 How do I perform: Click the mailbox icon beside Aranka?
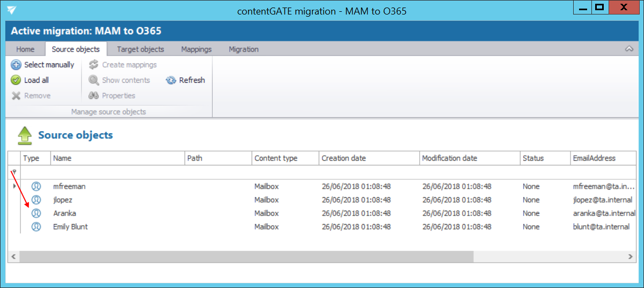(36, 213)
